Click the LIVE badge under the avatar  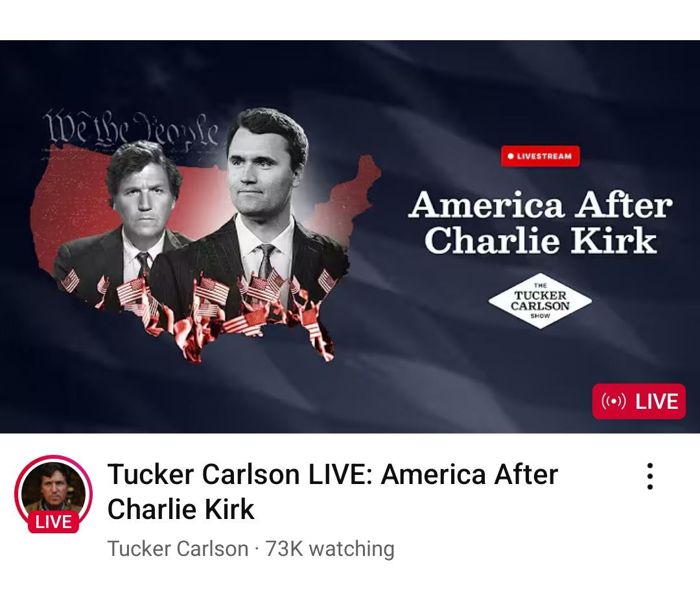click(54, 522)
